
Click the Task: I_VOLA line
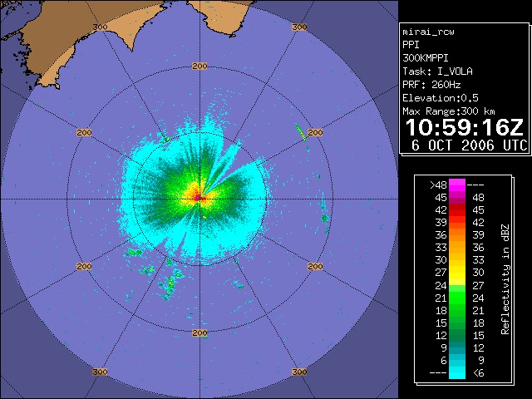coord(437,71)
